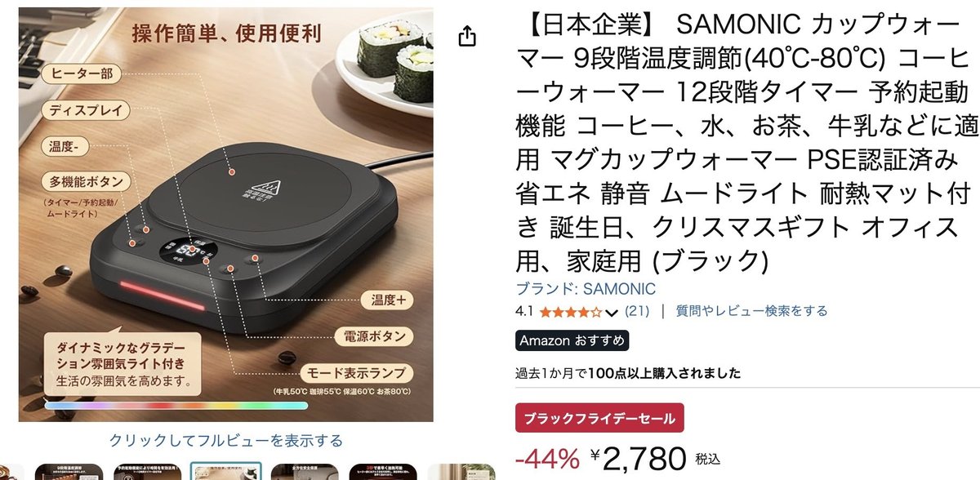Select the last partially visible thumbnail
Screen dimensions: 980x480
pos(461,472)
